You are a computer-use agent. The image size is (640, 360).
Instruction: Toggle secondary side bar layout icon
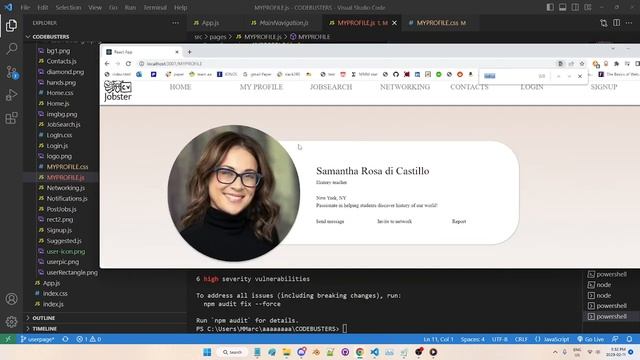point(575,7)
